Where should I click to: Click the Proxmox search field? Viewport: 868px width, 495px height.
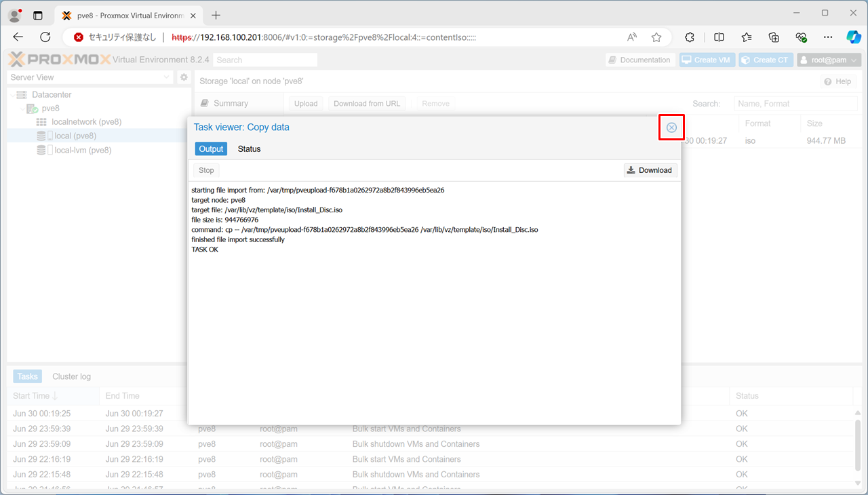tap(265, 60)
